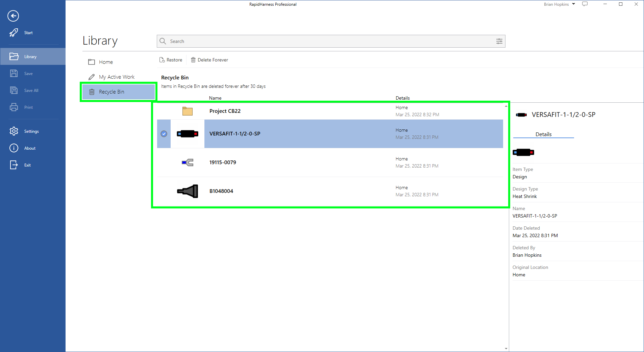Click the list scrollbar up arrow
Image resolution: width=644 pixels, height=352 pixels.
[506, 106]
